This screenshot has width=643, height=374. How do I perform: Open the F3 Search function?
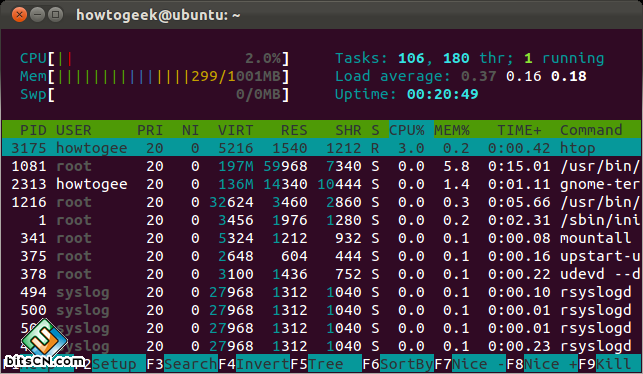coord(182,364)
